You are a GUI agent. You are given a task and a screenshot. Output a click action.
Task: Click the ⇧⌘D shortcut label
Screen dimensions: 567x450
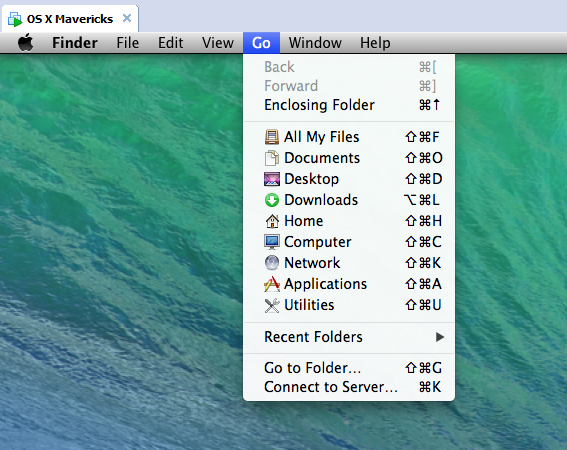click(423, 179)
